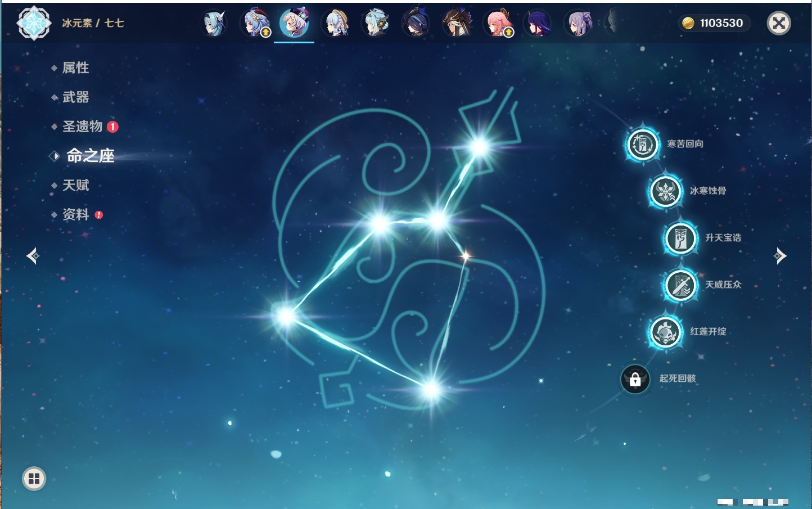Open the 红莲开绽 constellation icon
This screenshot has height=509, width=812.
pos(666,332)
